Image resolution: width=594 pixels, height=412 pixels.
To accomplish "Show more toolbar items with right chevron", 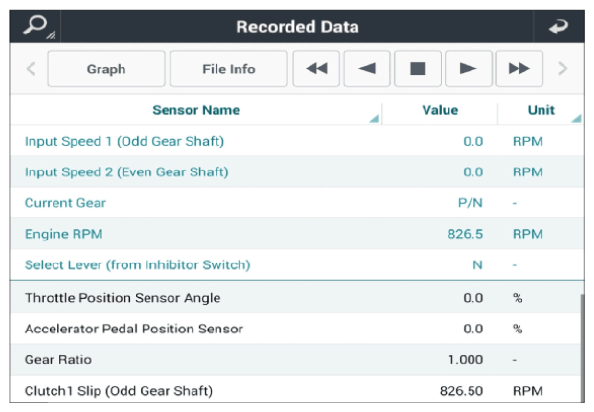I will pyautogui.click(x=563, y=69).
